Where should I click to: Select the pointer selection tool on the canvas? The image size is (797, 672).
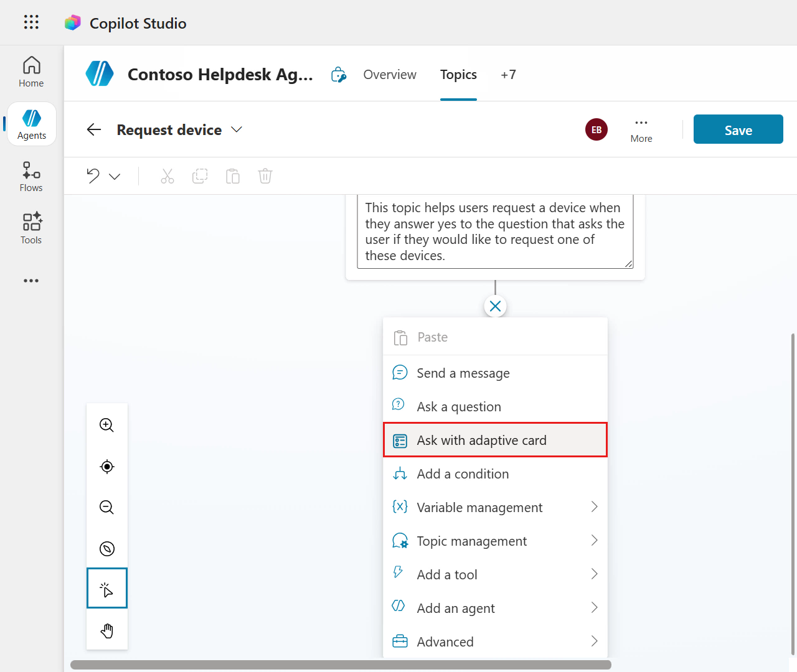click(106, 588)
